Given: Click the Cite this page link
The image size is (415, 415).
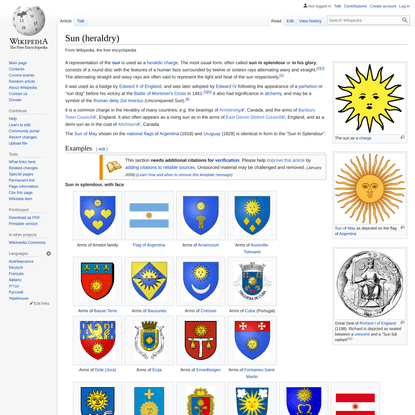Looking at the screenshot, I should (20, 193).
